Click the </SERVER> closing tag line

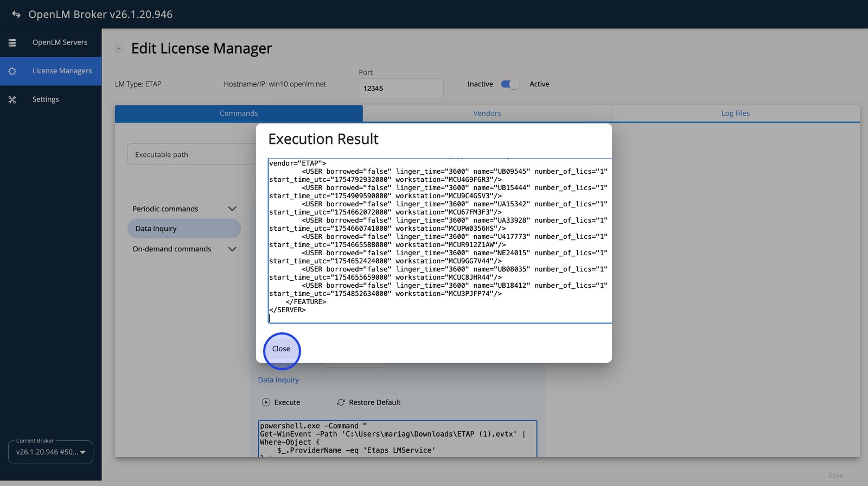[x=288, y=310]
